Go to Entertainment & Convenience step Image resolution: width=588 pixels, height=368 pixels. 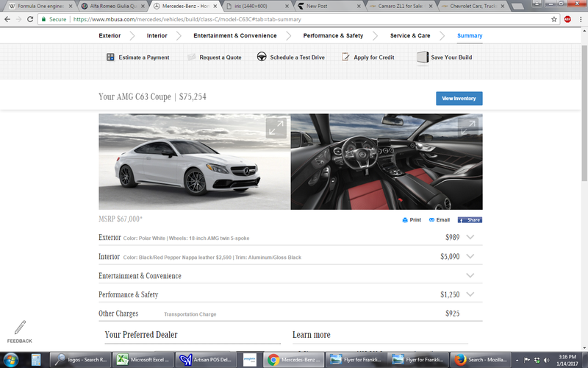tap(235, 35)
